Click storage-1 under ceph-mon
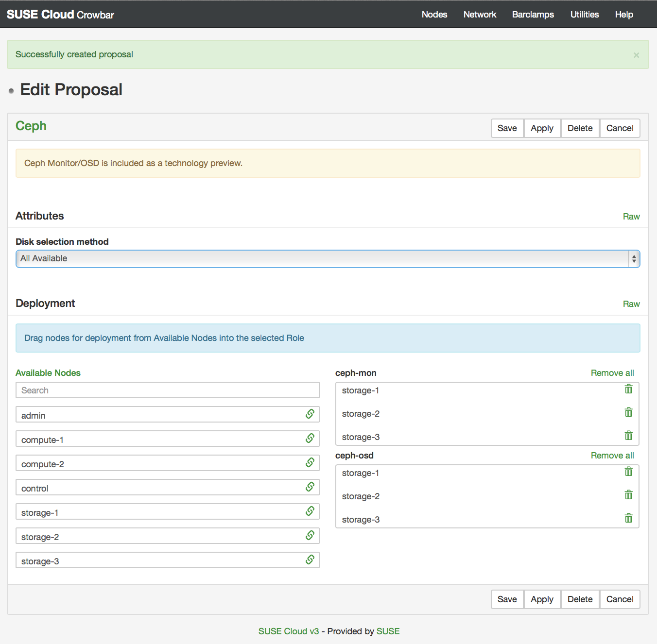The image size is (657, 644). pyautogui.click(x=361, y=390)
